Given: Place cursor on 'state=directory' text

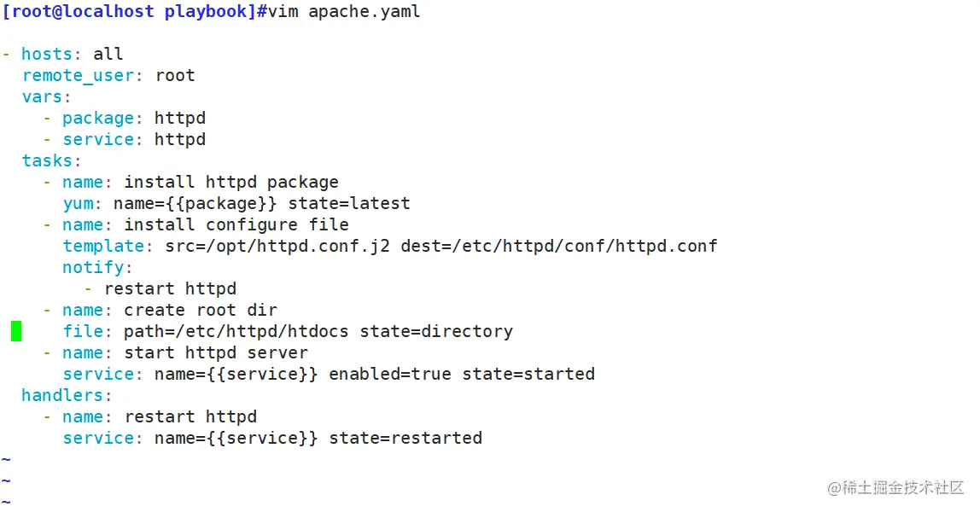Looking at the screenshot, I should coord(435,331).
